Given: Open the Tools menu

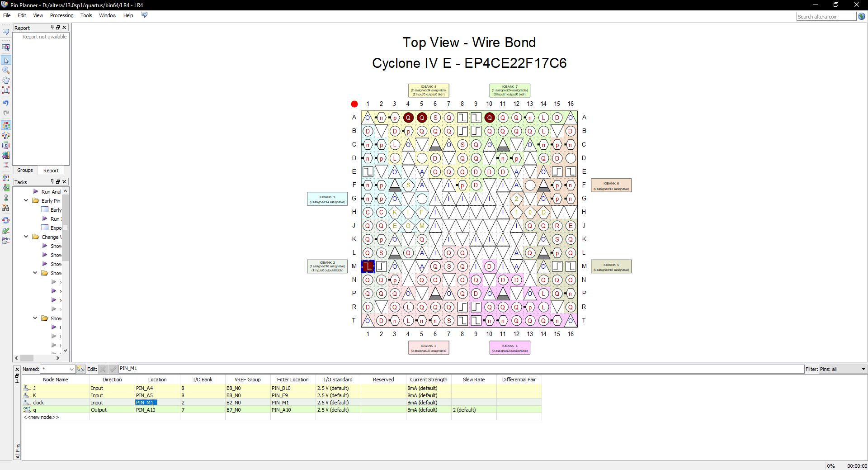Looking at the screenshot, I should pos(86,15).
